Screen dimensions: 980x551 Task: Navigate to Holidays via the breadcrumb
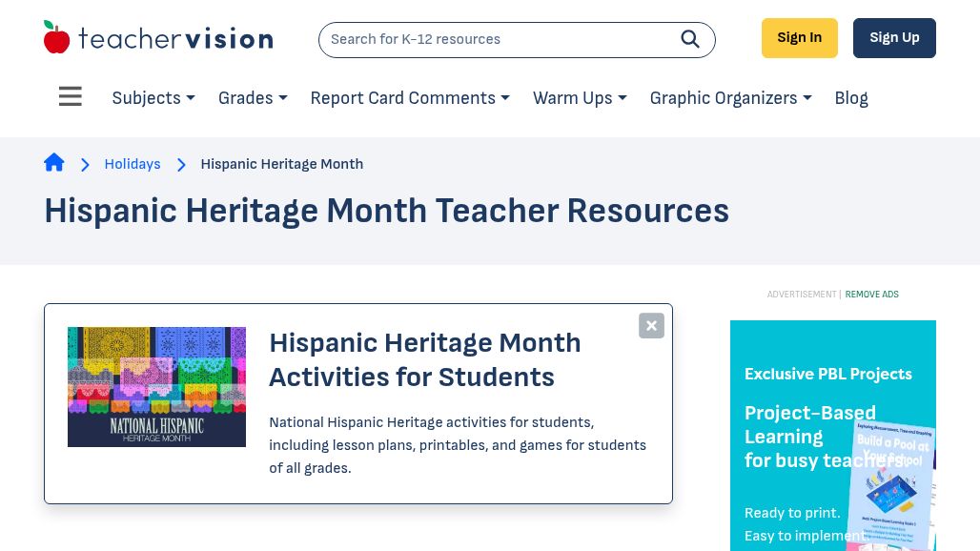[x=132, y=164]
